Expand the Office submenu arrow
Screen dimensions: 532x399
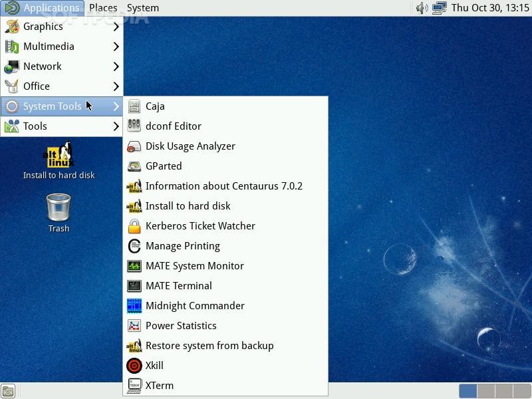116,86
